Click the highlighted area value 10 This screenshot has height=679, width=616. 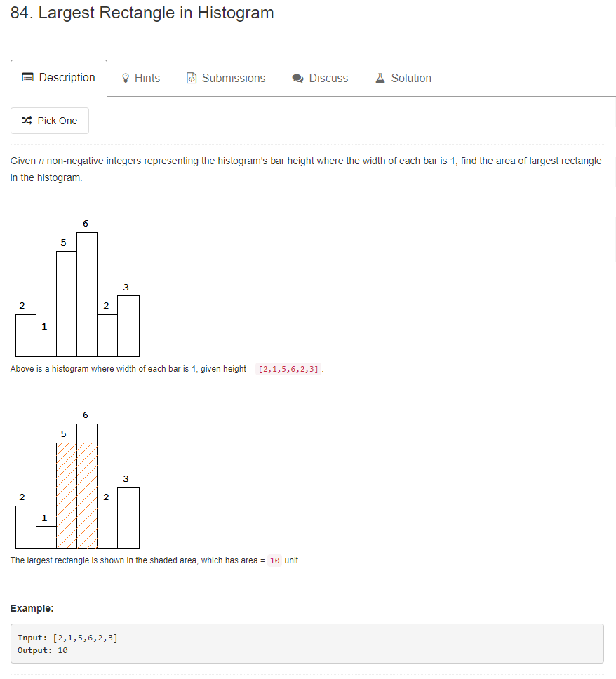[274, 560]
